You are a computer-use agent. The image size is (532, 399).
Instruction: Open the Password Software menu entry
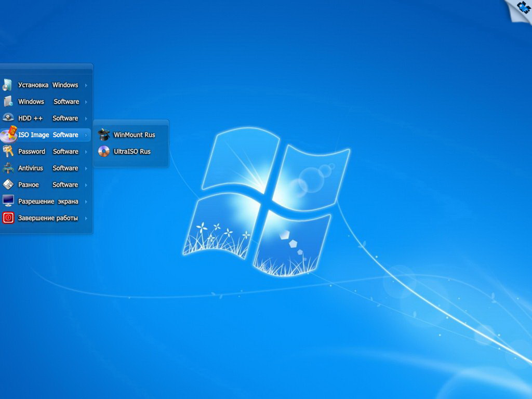coord(46,151)
